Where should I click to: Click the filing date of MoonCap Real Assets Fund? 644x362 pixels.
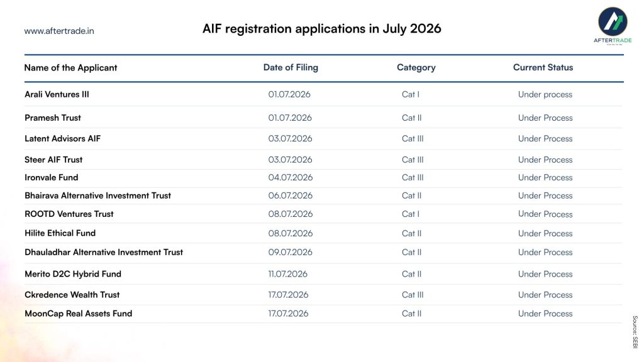click(x=288, y=314)
